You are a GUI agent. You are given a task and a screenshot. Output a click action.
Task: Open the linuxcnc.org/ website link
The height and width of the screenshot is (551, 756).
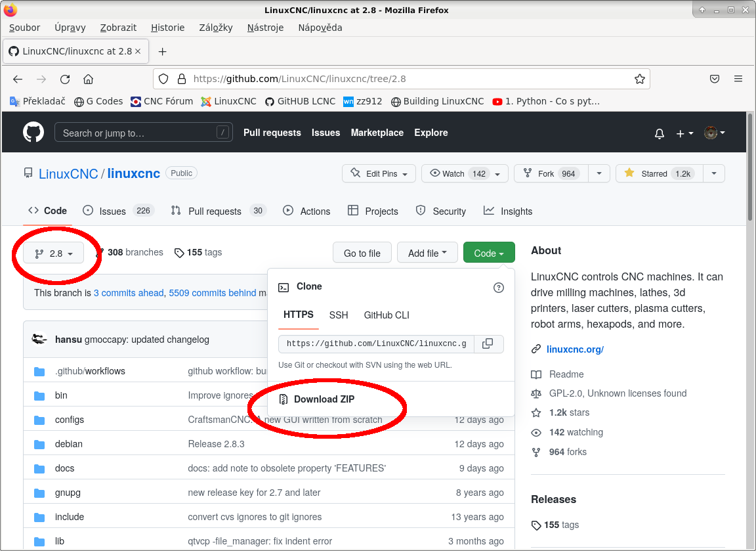click(574, 349)
